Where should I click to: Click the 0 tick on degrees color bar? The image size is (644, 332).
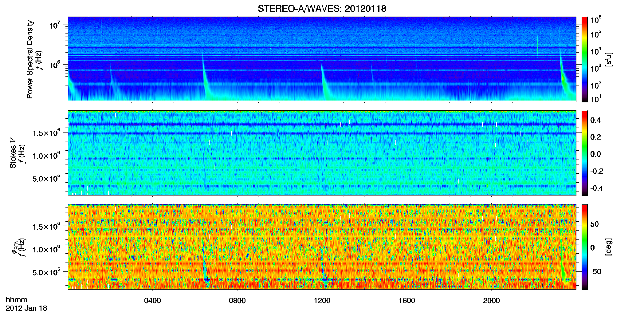click(592, 248)
